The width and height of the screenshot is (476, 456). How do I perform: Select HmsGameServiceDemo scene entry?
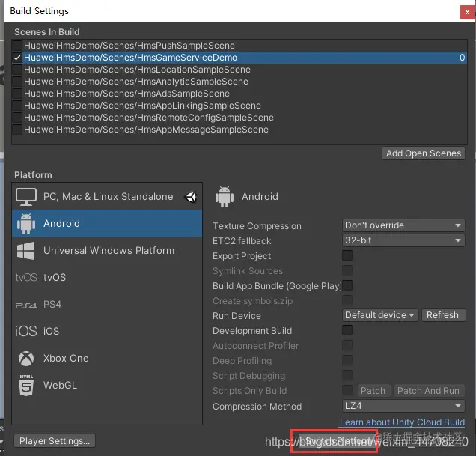coord(239,58)
